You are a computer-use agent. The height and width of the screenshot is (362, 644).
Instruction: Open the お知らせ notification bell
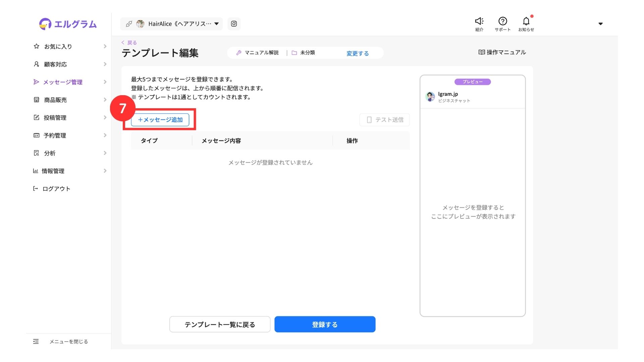pos(526,21)
